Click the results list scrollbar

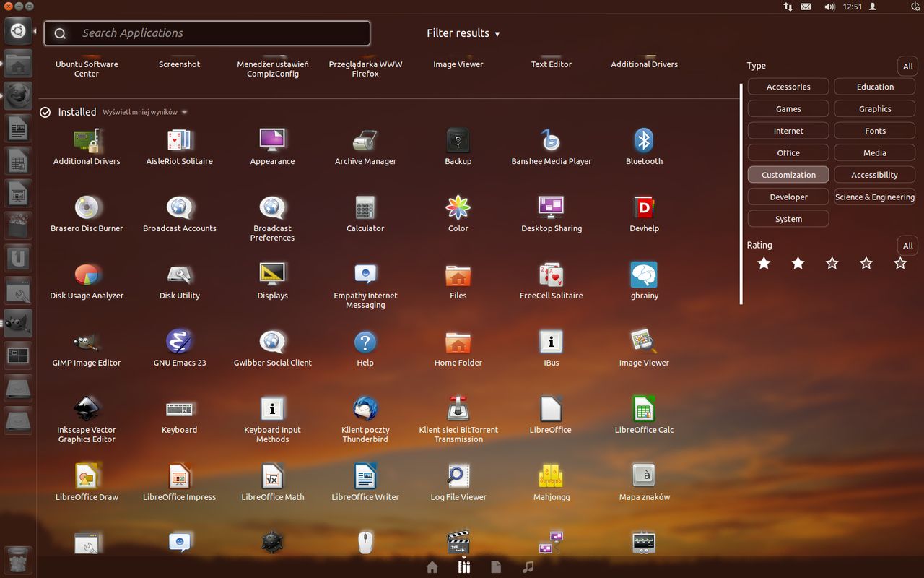(741, 194)
